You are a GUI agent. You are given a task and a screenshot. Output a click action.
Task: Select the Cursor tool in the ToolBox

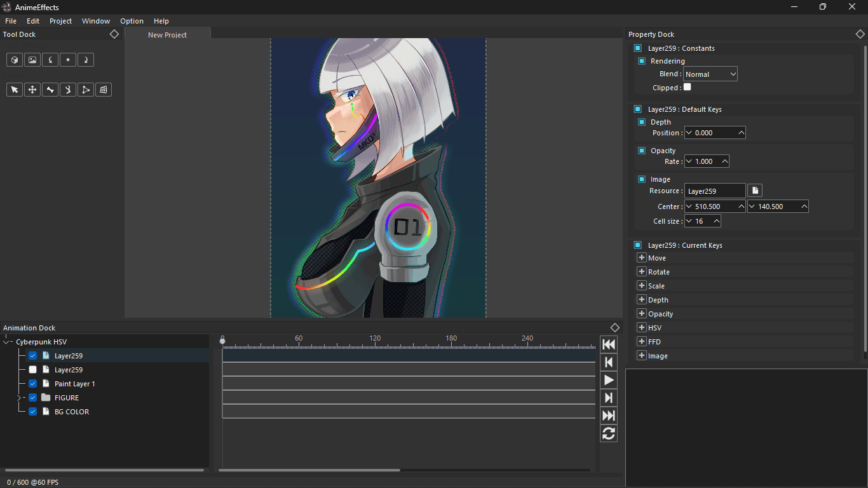14,90
